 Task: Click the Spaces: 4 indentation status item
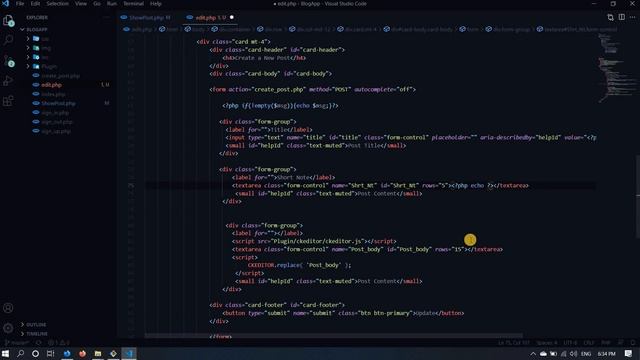tap(547, 343)
